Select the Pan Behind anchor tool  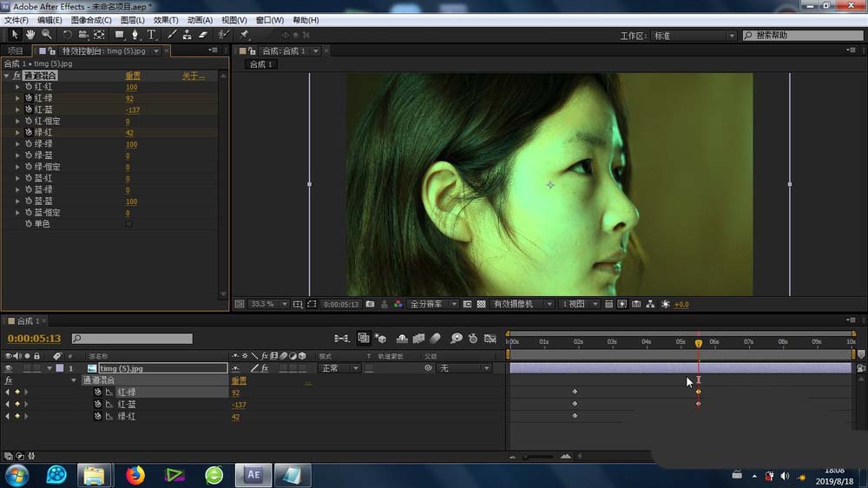coord(99,35)
